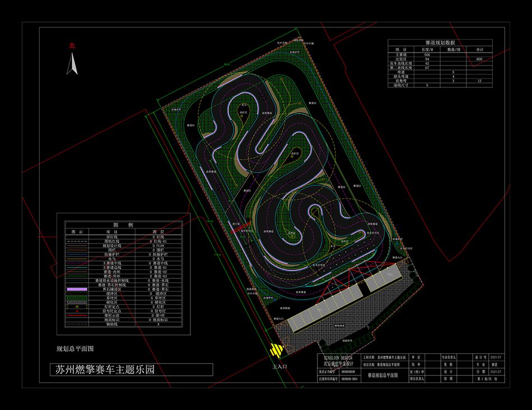Select the green dotted lawn area legend sample
Image resolution: width=532 pixels, height=410 pixels.
click(77, 298)
